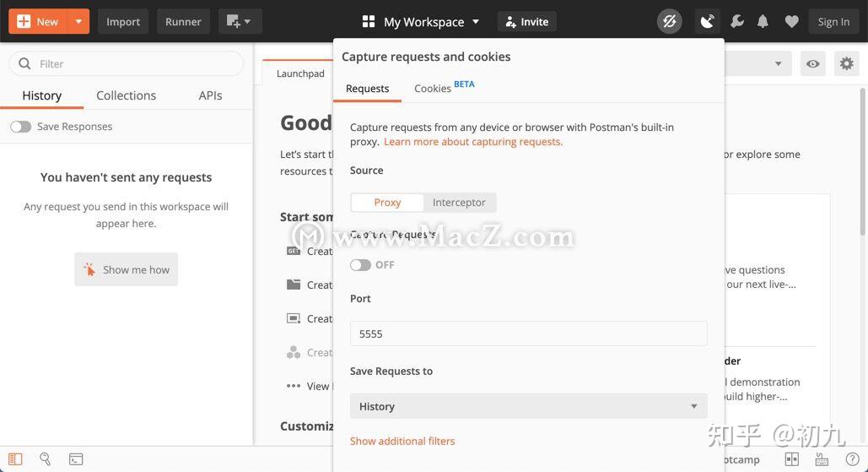The width and height of the screenshot is (868, 472).
Task: Click the environment screen icon in Launchpad
Action: (294, 318)
